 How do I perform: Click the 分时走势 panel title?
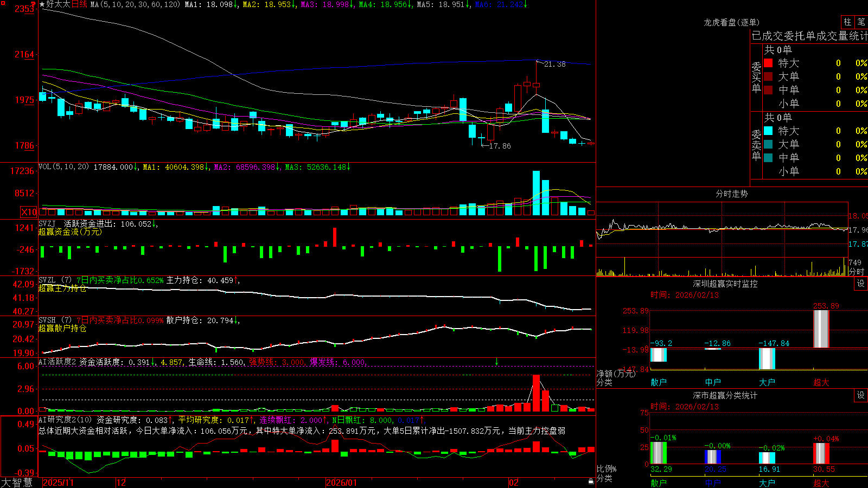731,194
